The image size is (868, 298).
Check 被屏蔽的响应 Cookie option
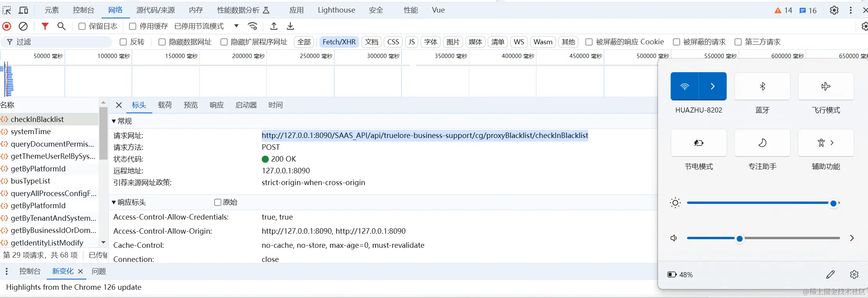click(x=589, y=42)
